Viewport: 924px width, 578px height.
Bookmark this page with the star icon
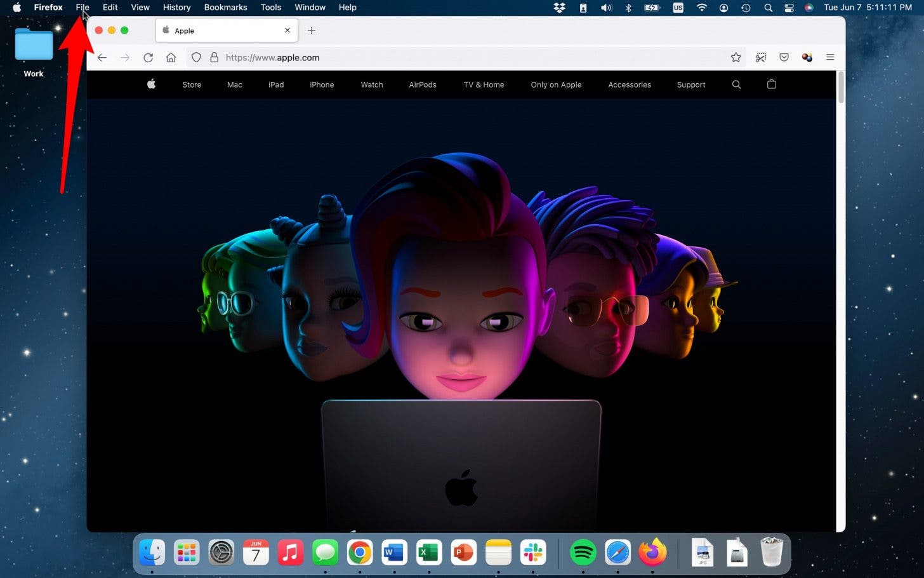tap(736, 57)
